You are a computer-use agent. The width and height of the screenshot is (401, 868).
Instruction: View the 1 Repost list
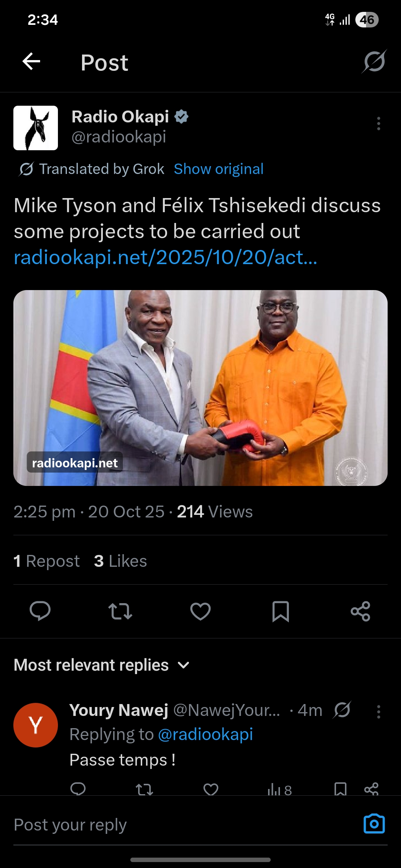click(47, 561)
